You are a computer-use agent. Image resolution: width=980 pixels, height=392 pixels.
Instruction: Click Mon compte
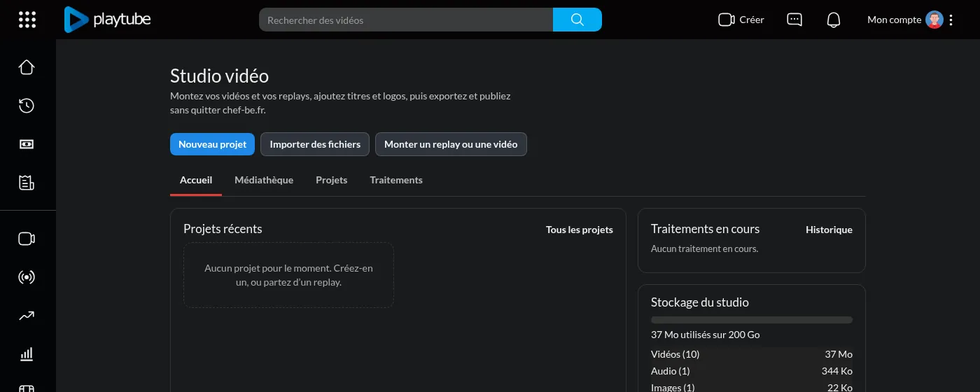click(x=894, y=20)
